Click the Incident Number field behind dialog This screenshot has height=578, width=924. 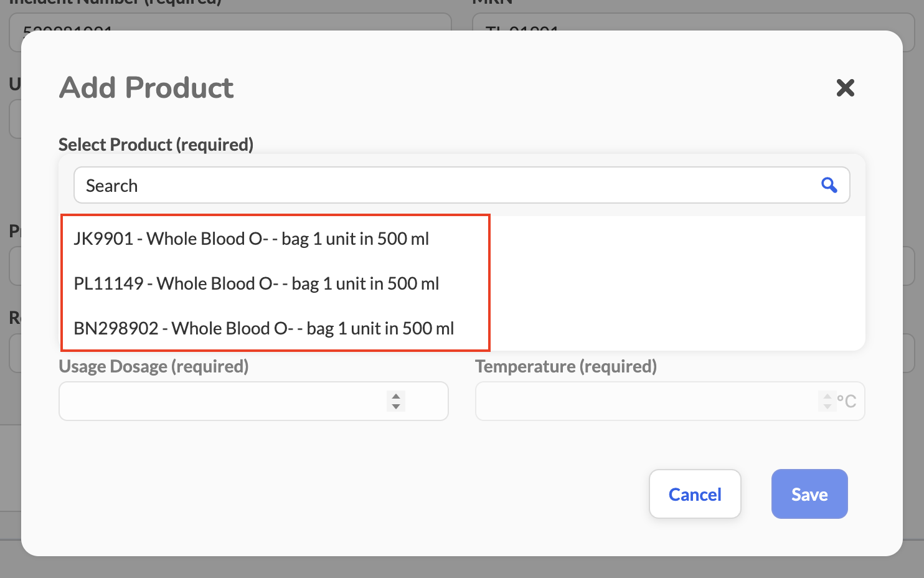(x=230, y=21)
